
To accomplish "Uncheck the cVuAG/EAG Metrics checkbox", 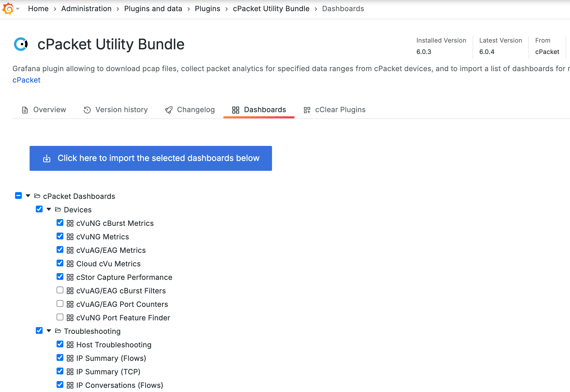I will (x=60, y=249).
